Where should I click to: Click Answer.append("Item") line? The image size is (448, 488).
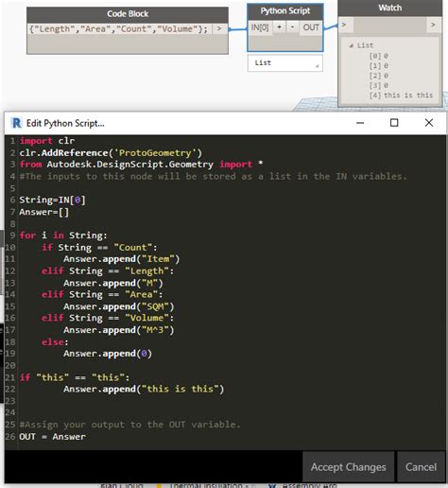tap(122, 259)
